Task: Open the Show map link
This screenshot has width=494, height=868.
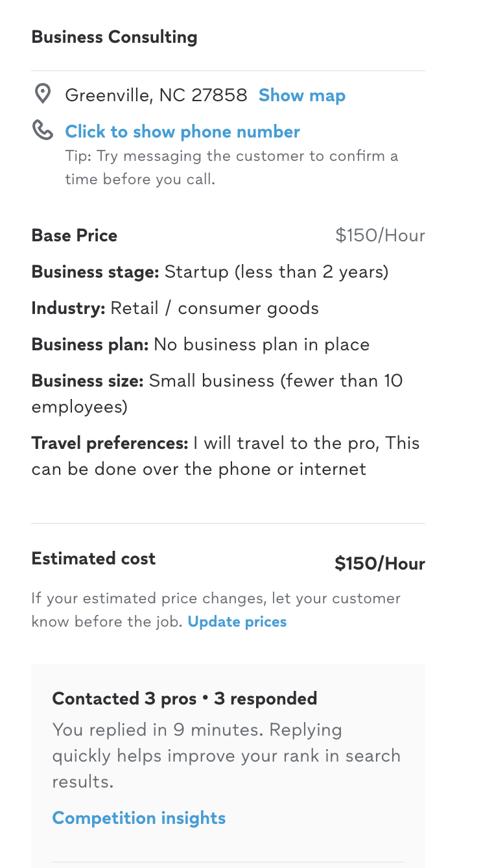Action: tap(301, 95)
